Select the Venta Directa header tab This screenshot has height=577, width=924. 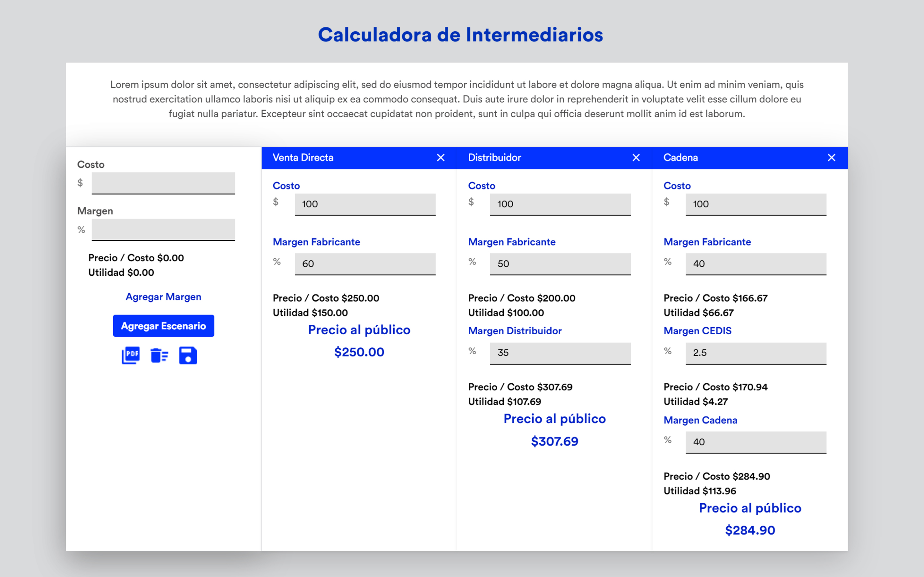[359, 158]
